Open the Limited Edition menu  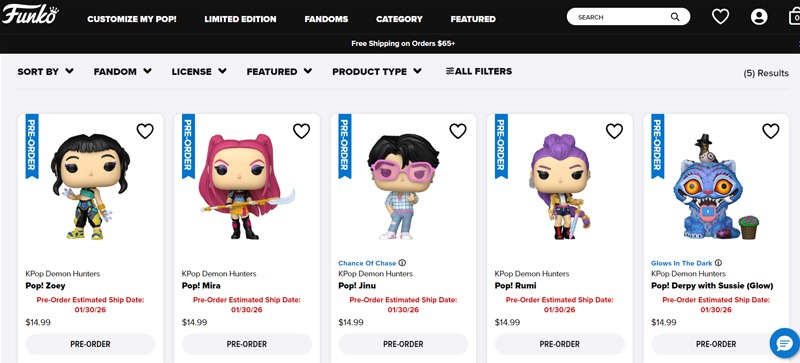240,19
